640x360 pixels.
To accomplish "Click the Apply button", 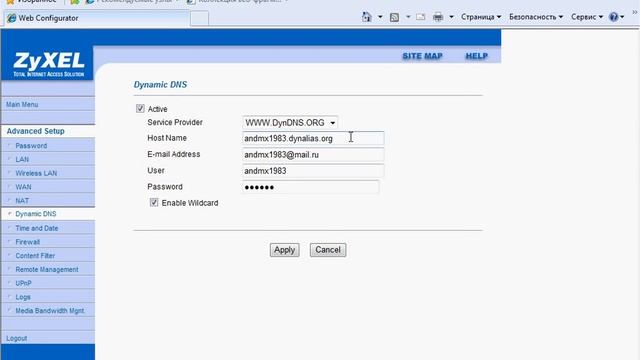I will tap(284, 250).
